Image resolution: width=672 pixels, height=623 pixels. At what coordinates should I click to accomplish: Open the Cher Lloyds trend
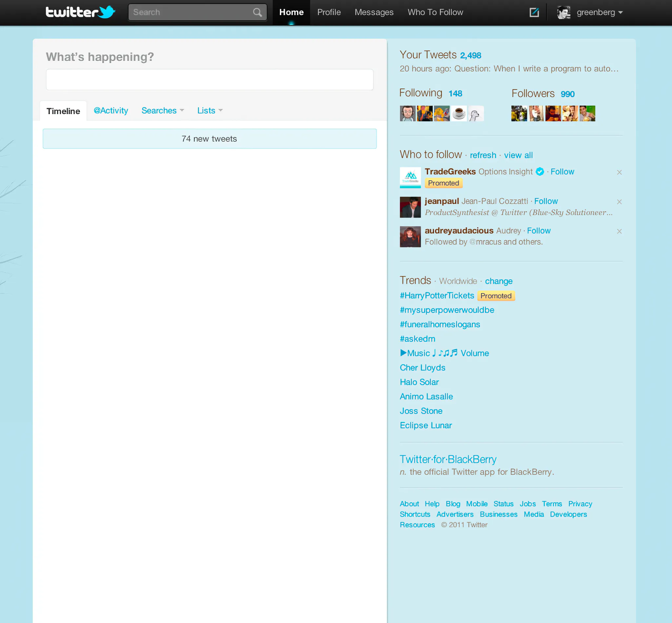pyautogui.click(x=422, y=368)
